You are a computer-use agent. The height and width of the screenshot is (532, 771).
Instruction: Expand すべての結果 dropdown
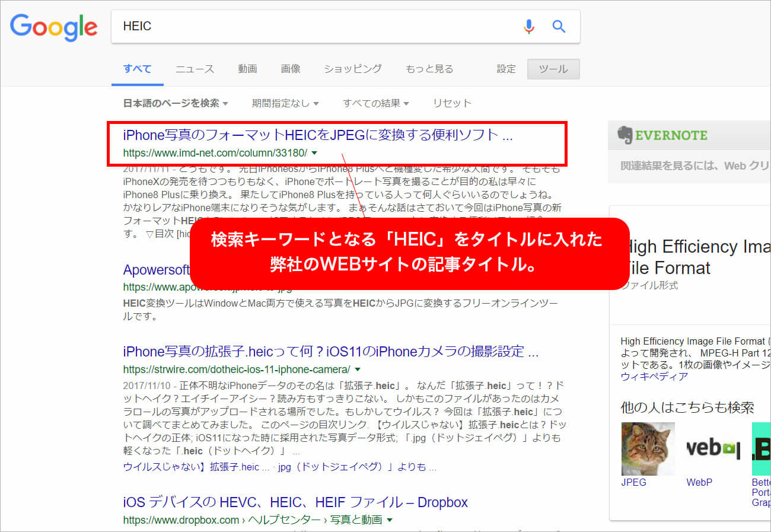tap(376, 103)
